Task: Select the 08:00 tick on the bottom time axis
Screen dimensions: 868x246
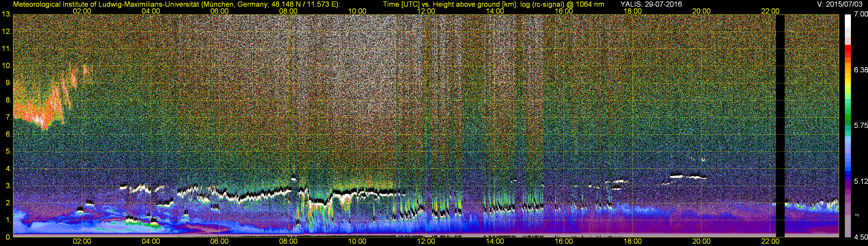Action: (288, 241)
